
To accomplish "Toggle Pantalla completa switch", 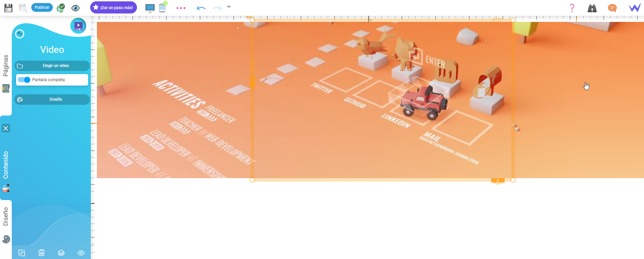I will 24,80.
